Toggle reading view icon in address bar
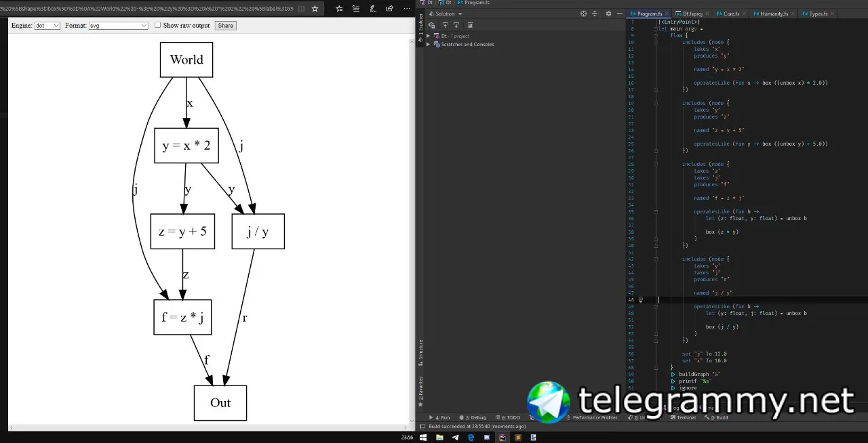The width and height of the screenshot is (868, 443). [302, 9]
